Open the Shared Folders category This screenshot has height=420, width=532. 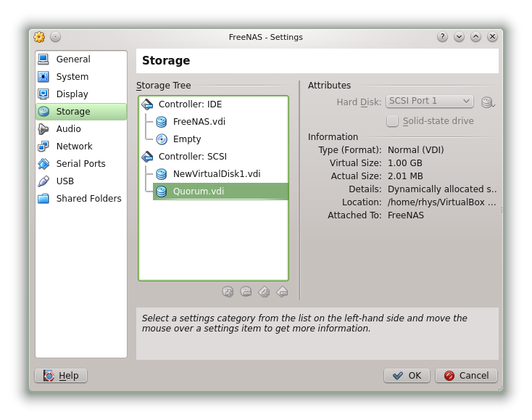80,198
